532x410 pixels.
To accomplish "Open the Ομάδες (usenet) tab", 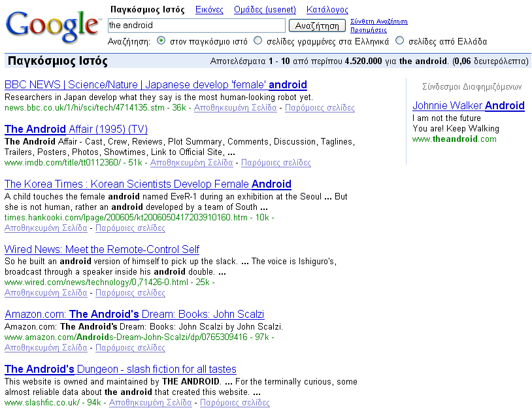I will [x=265, y=10].
